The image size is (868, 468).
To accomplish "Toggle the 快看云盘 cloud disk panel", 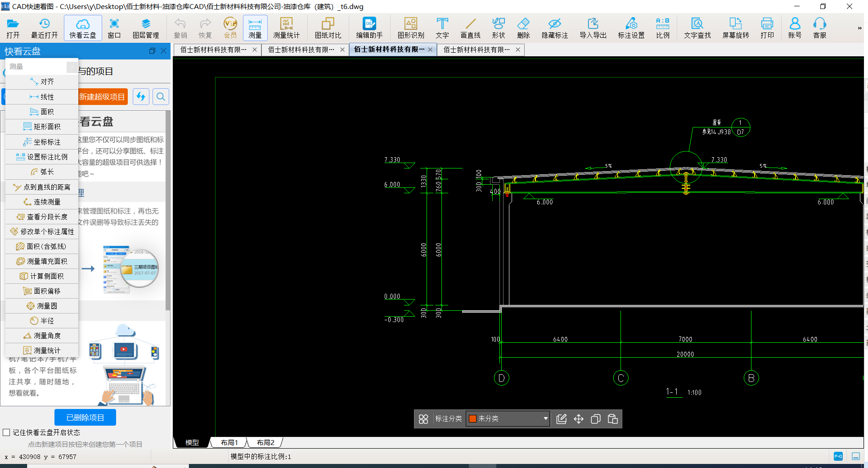I will (83, 28).
